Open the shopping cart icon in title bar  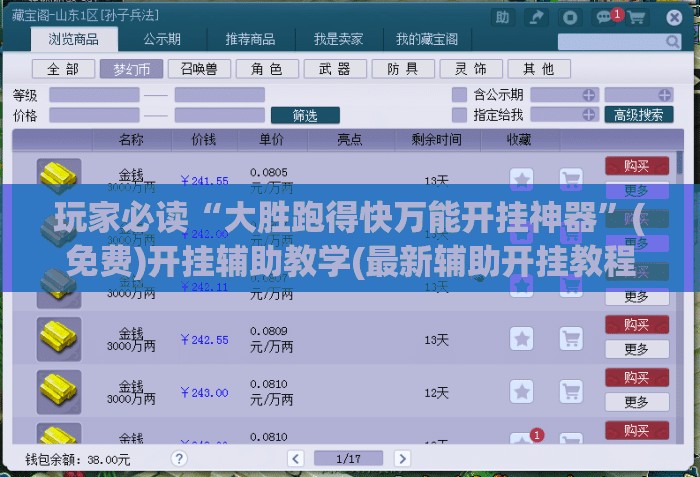click(636, 17)
